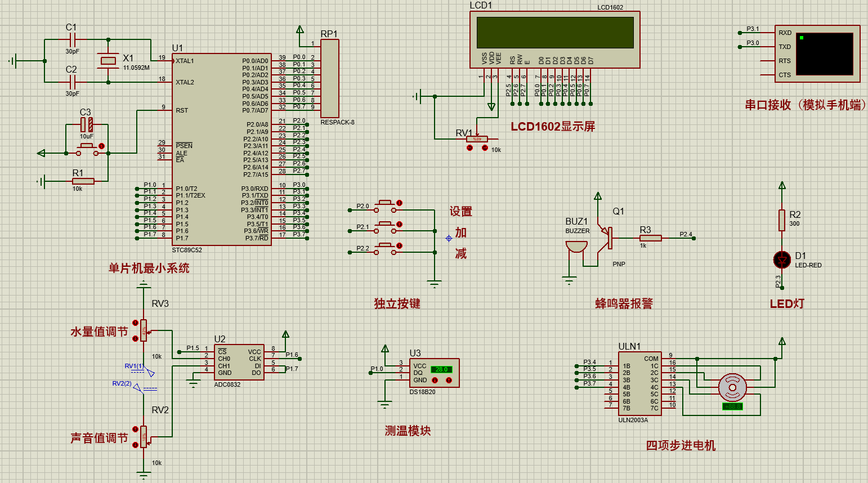Select the D1 LED-RED diode

click(782, 260)
